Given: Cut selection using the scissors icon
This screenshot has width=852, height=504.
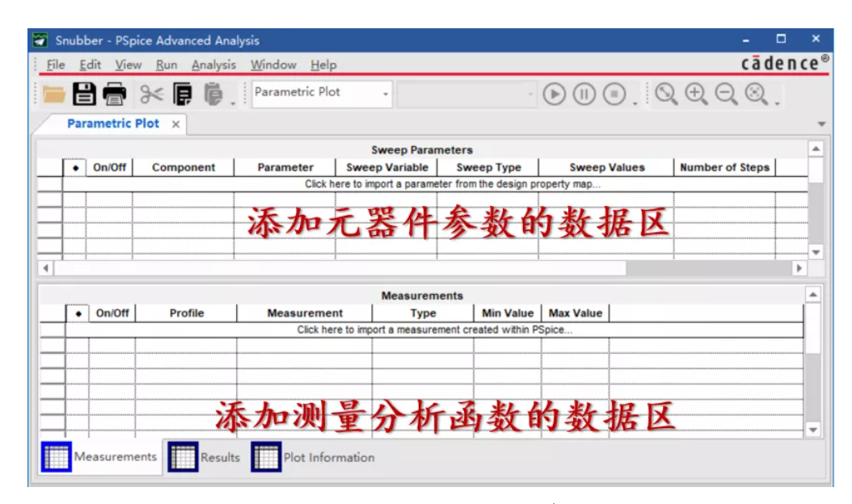Looking at the screenshot, I should [x=152, y=94].
